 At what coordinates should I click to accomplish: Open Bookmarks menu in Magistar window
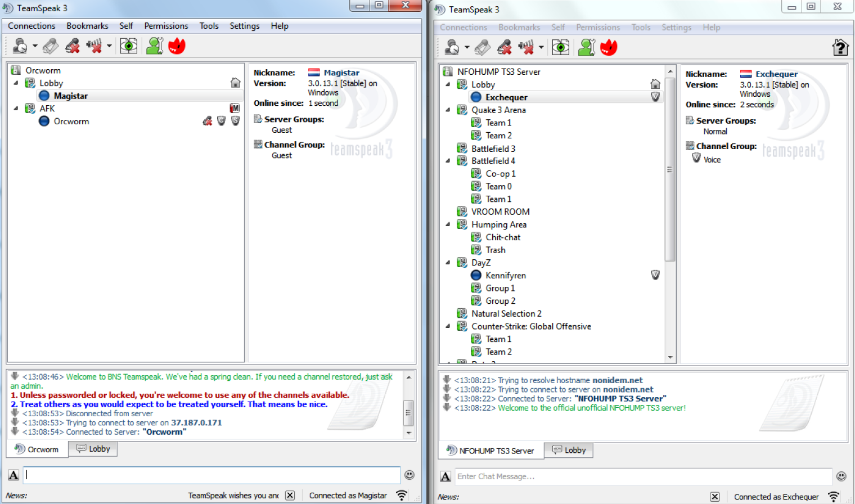[x=87, y=26]
